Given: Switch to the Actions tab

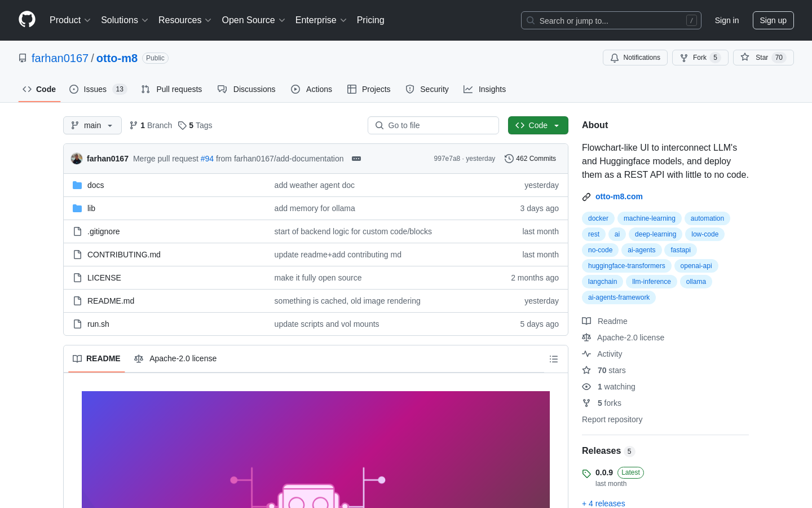Looking at the screenshot, I should (x=311, y=89).
